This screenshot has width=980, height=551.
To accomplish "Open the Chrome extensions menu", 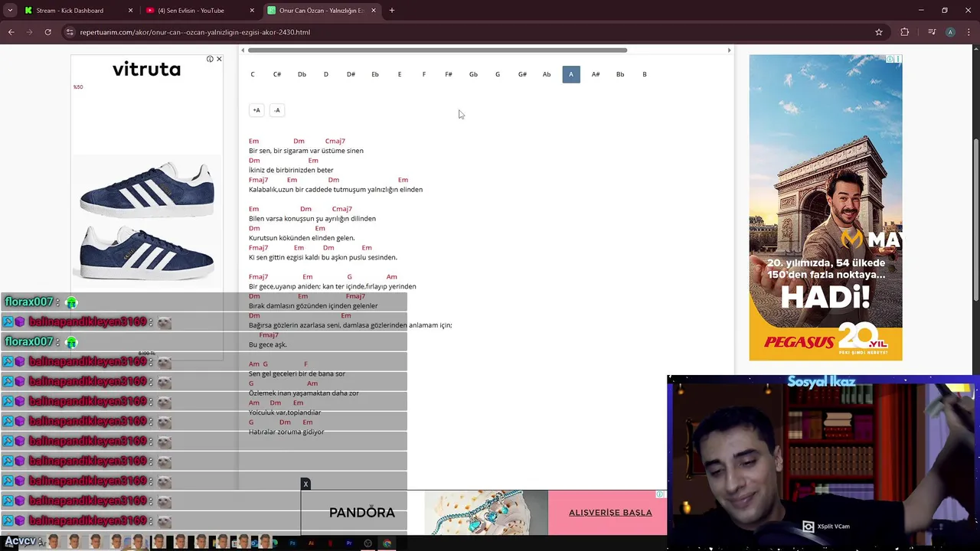I will pyautogui.click(x=905, y=32).
